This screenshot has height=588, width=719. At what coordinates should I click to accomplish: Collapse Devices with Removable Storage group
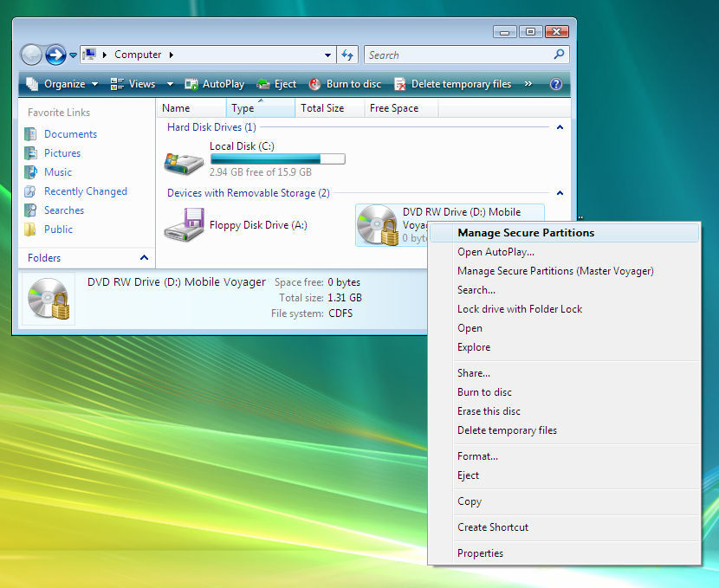pyautogui.click(x=560, y=193)
